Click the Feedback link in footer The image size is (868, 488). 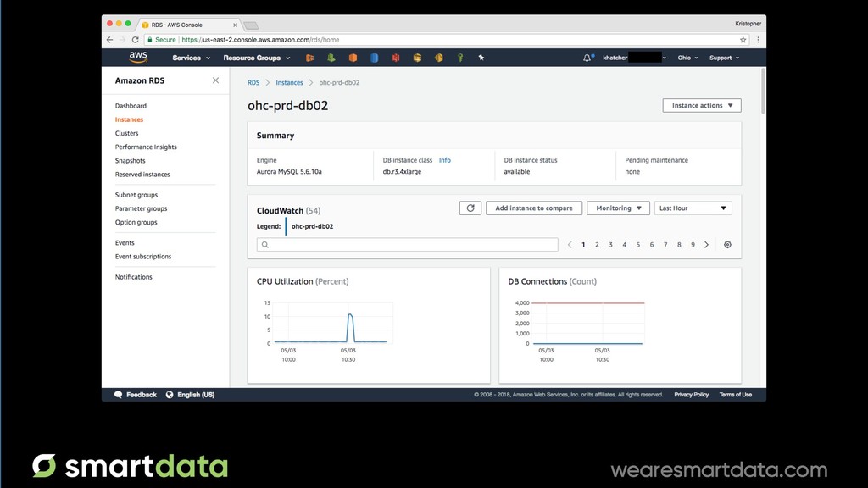pyautogui.click(x=142, y=395)
